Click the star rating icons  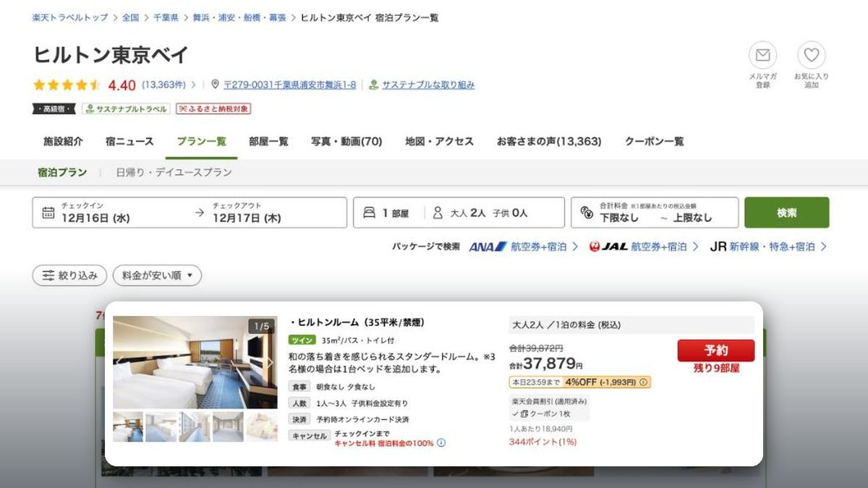click(67, 85)
